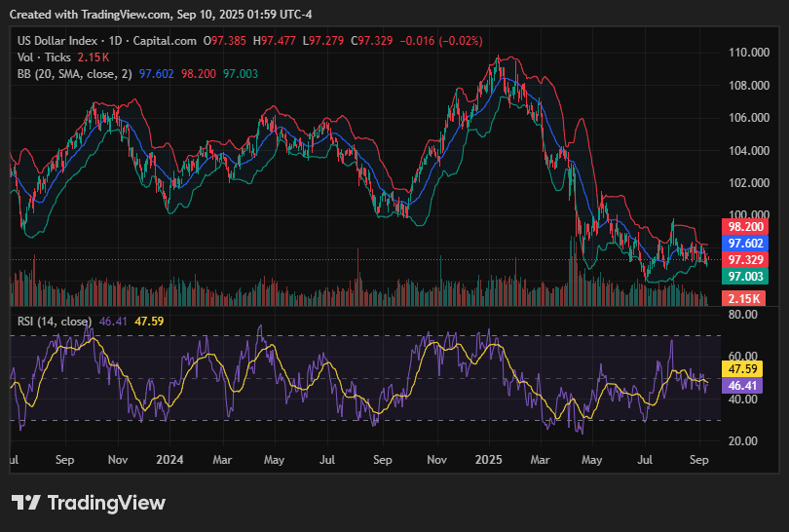Image resolution: width=789 pixels, height=532 pixels.
Task: Click the 2025 label on time axis
Action: click(x=489, y=460)
